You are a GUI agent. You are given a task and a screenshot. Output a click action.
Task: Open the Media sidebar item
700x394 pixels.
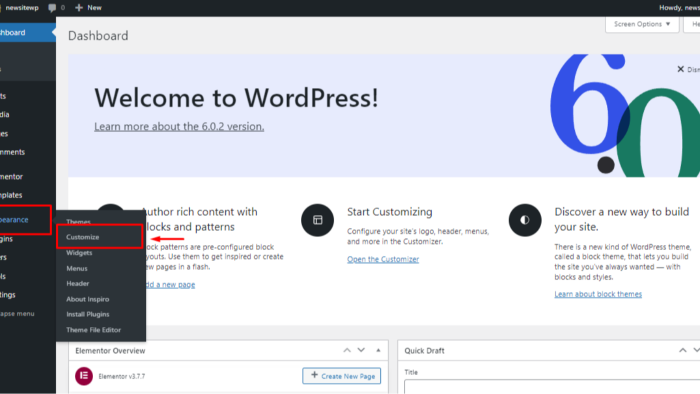click(28, 115)
